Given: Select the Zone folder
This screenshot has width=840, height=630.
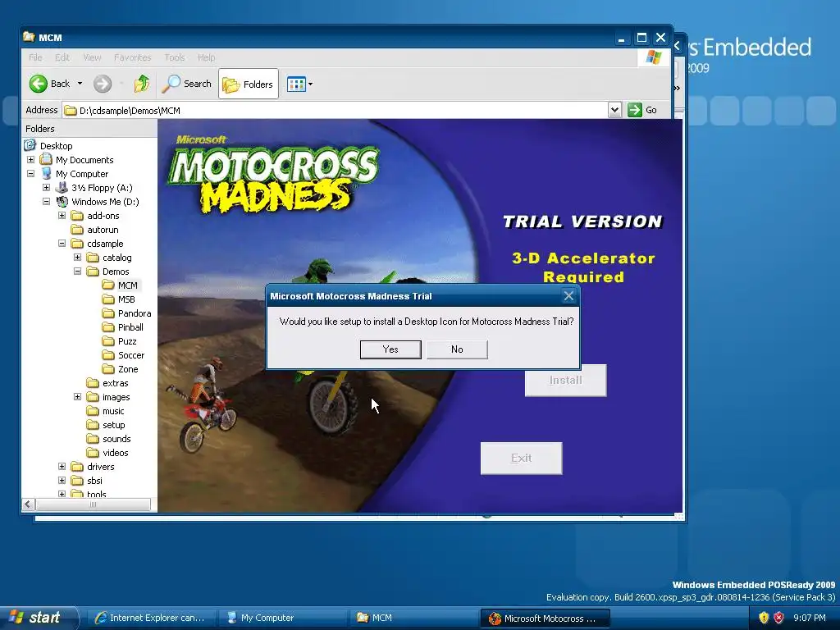Looking at the screenshot, I should [x=128, y=369].
